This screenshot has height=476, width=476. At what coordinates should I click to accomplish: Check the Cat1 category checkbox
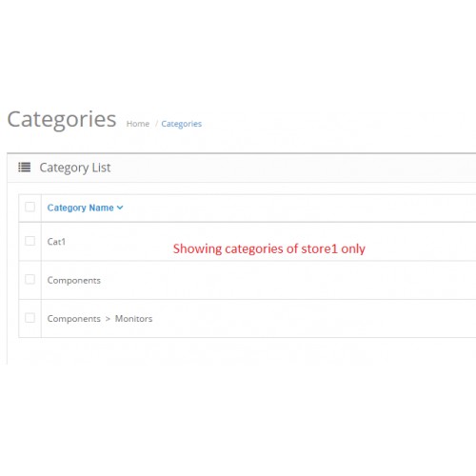click(x=30, y=241)
